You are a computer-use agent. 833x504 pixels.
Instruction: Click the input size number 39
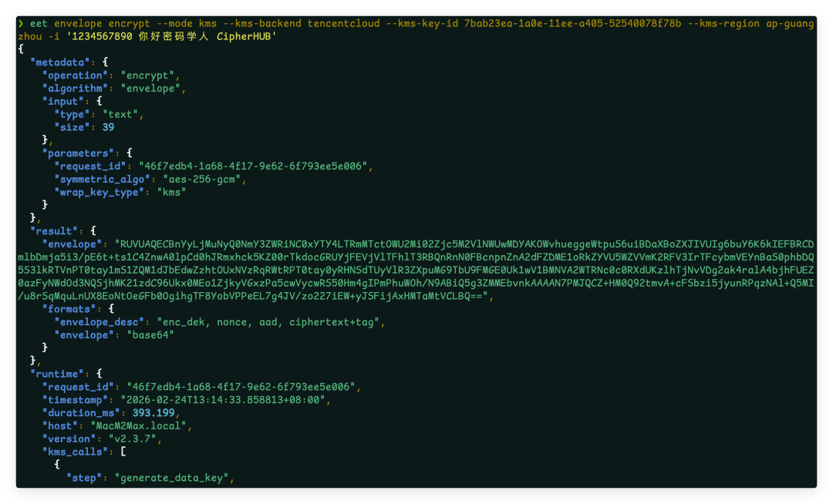point(109,127)
